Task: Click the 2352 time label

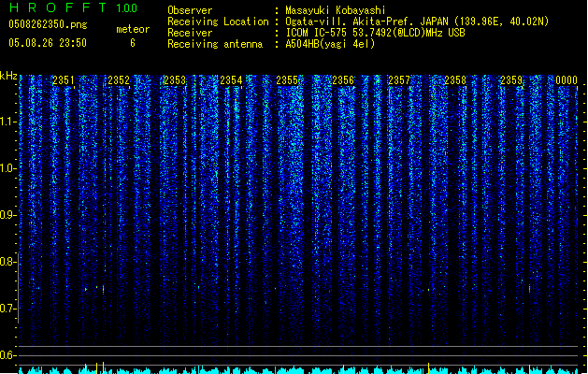Action: click(119, 80)
